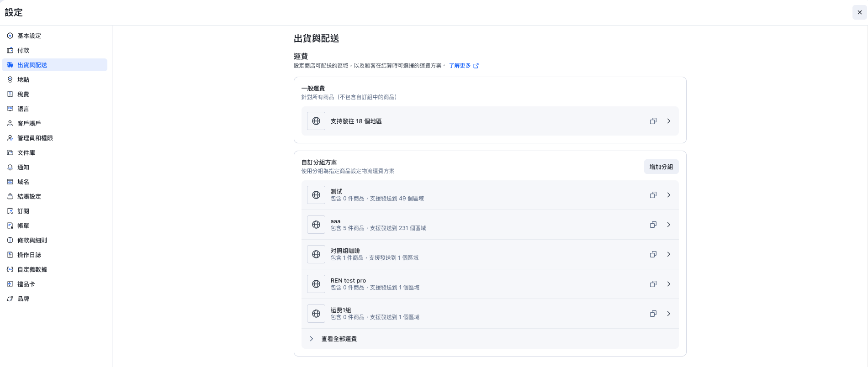Image resolution: width=868 pixels, height=367 pixels.
Task: Click the 出貨與配送 truck icon
Action: (x=10, y=65)
